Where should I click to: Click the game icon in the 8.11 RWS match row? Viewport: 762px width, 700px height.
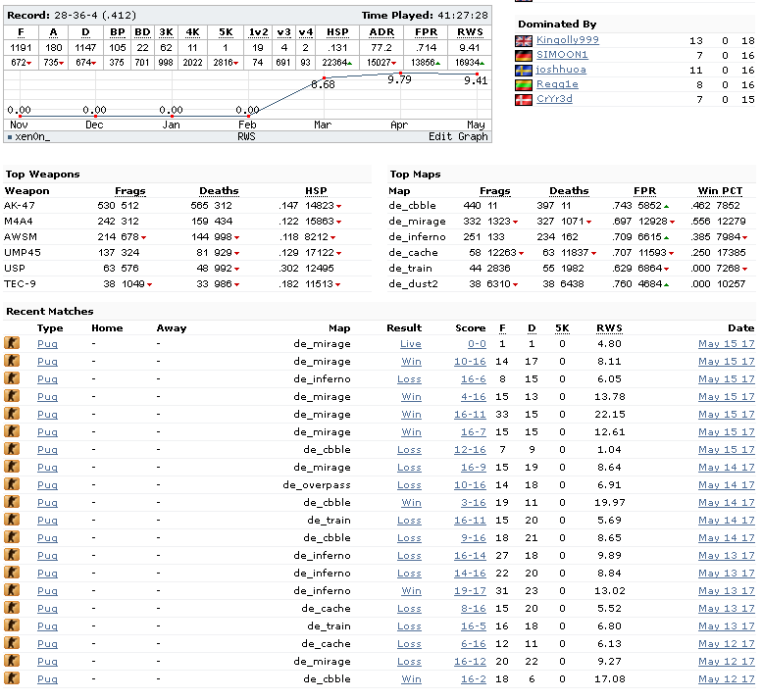coord(12,361)
